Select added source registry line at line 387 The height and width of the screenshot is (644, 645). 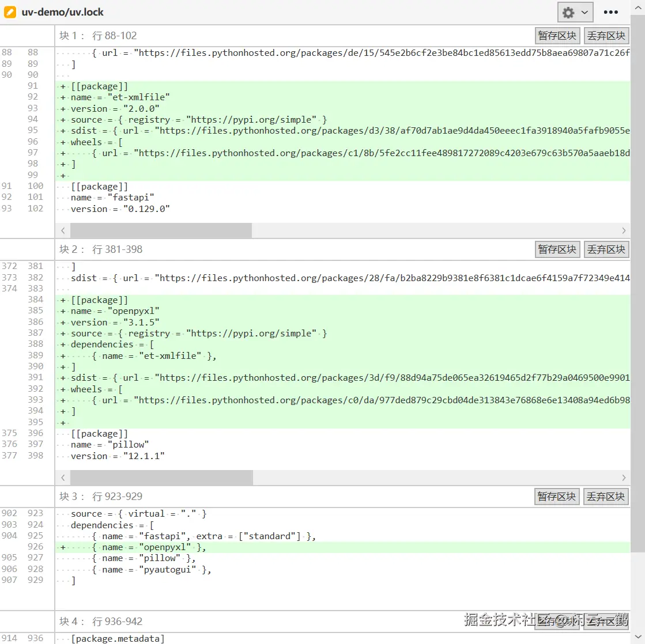tap(342, 334)
